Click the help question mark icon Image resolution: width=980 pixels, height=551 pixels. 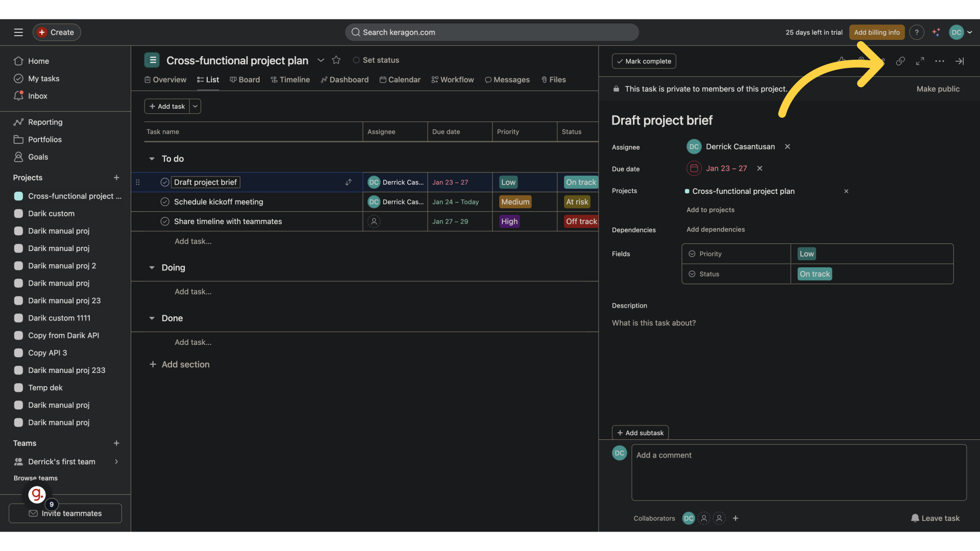917,32
